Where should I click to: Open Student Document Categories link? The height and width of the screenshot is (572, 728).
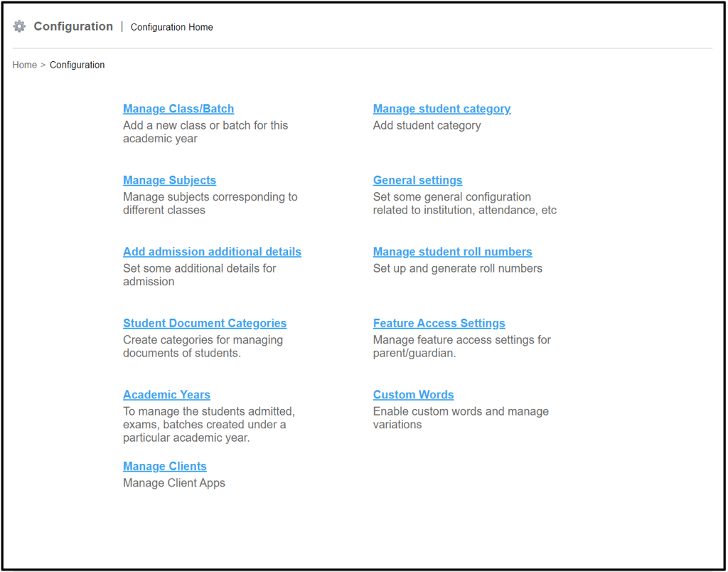(205, 324)
